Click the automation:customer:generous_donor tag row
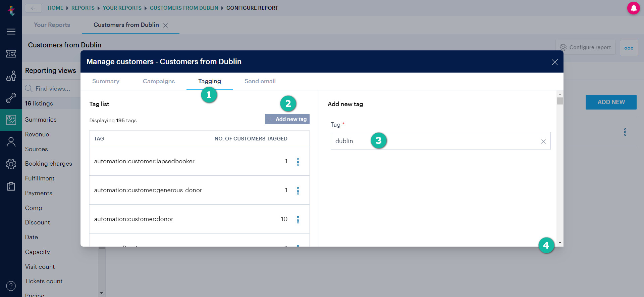This screenshot has height=297, width=644. (x=199, y=190)
